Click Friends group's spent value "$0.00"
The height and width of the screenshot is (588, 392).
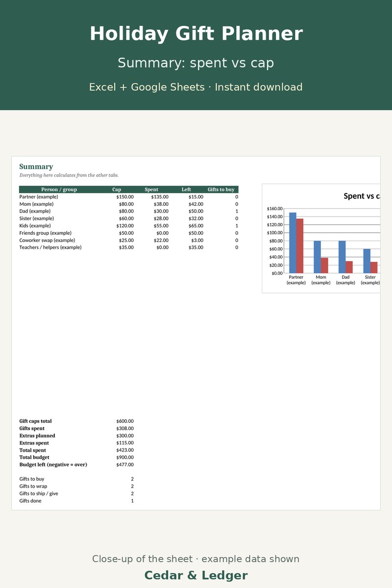tap(162, 233)
